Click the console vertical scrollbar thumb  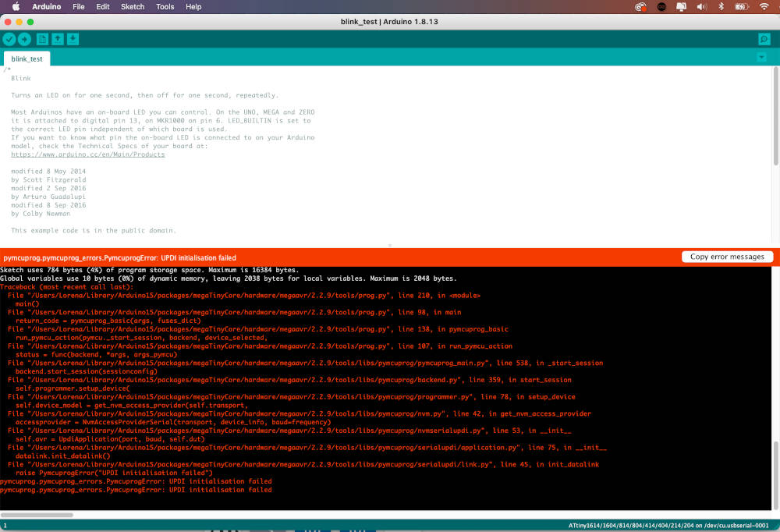[x=775, y=475]
